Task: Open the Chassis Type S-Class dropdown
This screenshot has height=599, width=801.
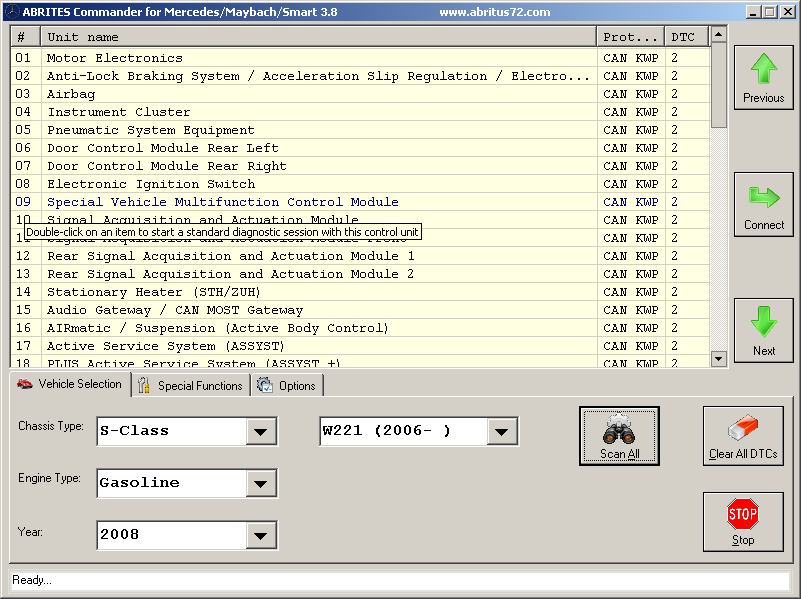Action: tap(261, 432)
